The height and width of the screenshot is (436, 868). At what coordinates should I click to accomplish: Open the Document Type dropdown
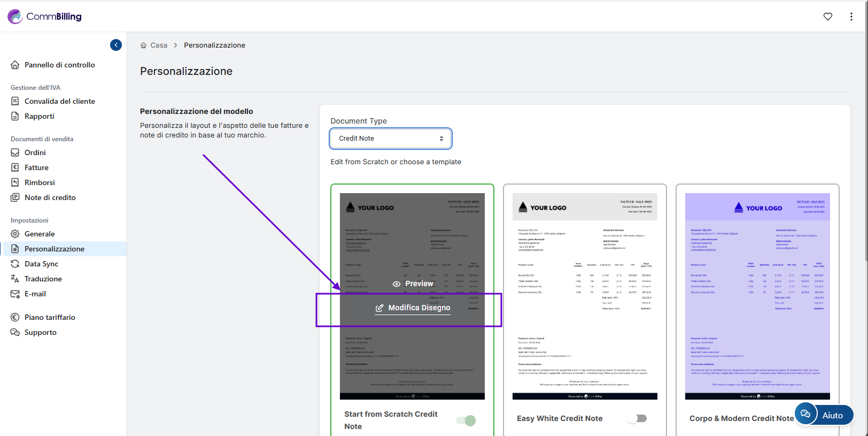[x=391, y=139]
